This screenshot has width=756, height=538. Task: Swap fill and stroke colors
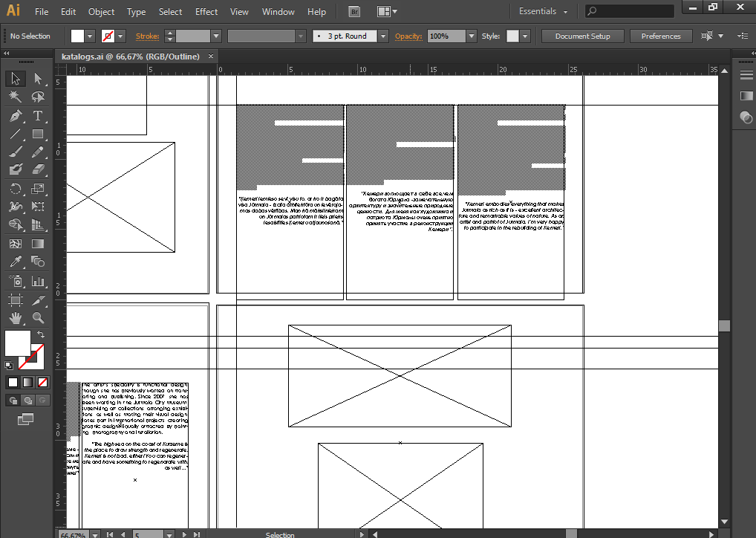tap(41, 335)
